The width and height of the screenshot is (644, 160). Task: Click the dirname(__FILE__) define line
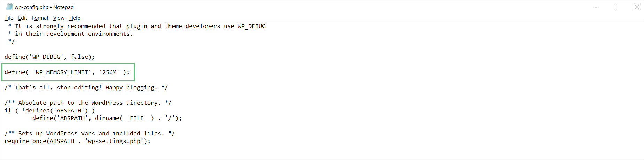(x=107, y=118)
